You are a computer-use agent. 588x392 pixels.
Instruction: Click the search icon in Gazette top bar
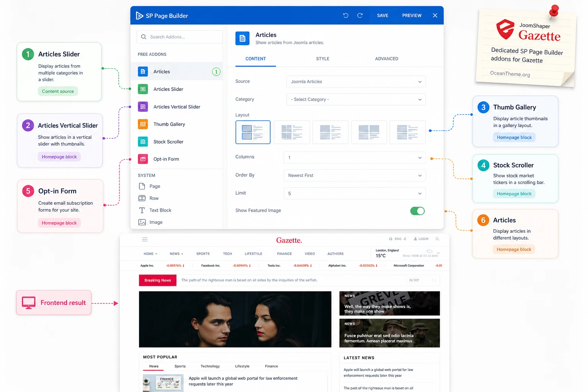[x=437, y=239]
